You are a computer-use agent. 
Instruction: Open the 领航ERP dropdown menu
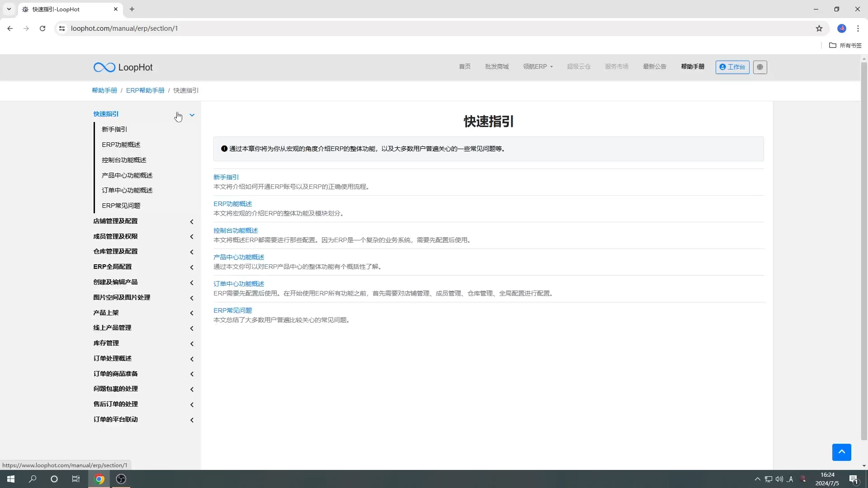(538, 66)
